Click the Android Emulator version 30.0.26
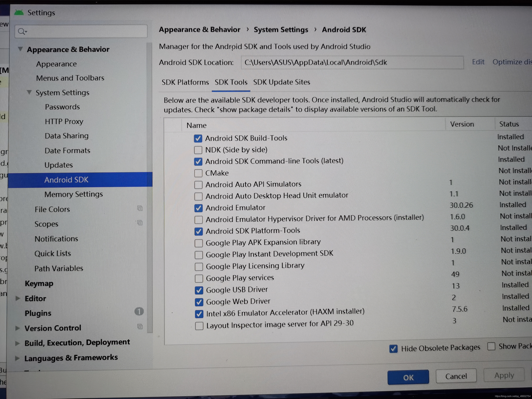Image resolution: width=532 pixels, height=399 pixels. 461,205
